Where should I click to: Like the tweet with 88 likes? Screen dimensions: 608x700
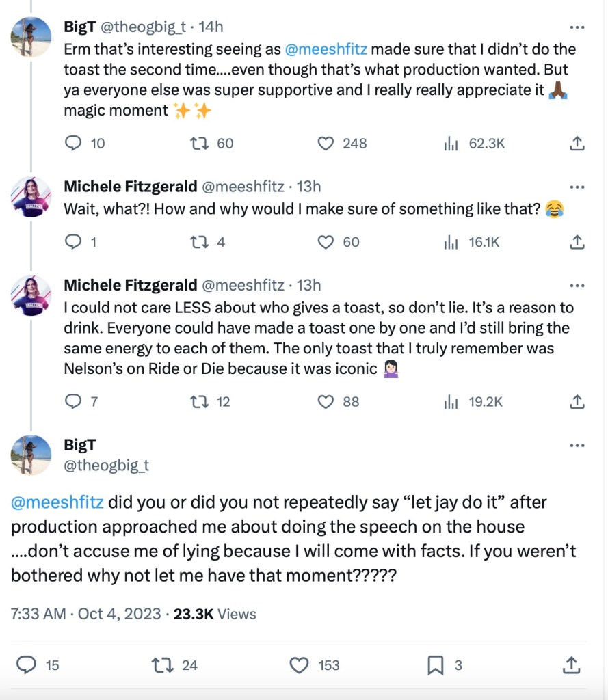326,401
